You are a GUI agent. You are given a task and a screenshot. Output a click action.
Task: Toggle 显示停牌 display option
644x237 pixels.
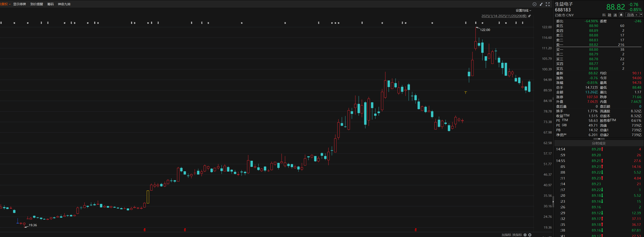tap(20, 4)
